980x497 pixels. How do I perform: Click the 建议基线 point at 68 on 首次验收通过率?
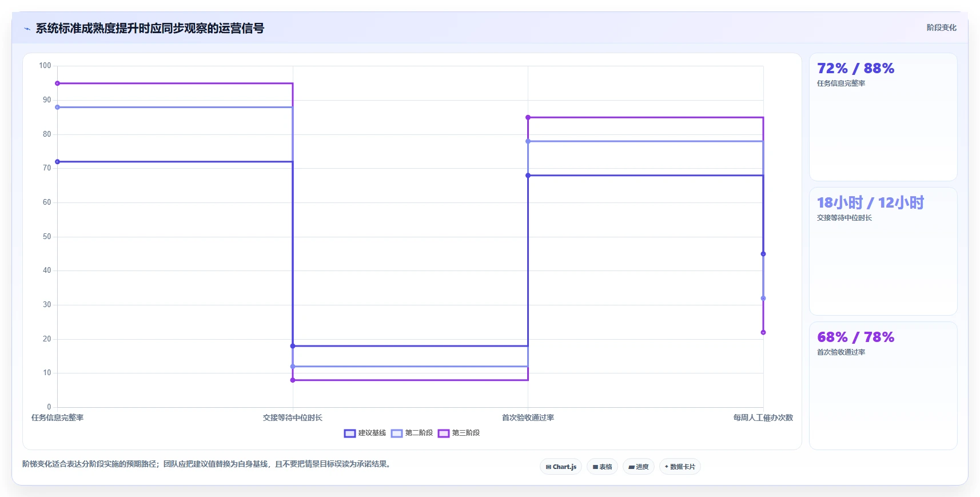point(528,176)
